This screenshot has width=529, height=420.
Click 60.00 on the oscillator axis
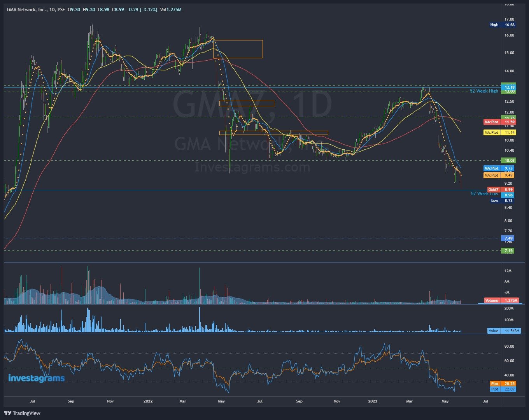(x=509, y=361)
